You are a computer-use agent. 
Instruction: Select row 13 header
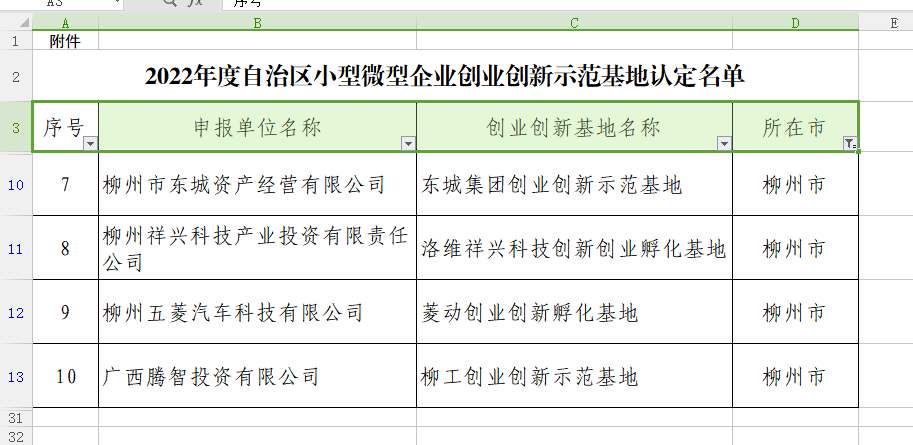tap(16, 377)
